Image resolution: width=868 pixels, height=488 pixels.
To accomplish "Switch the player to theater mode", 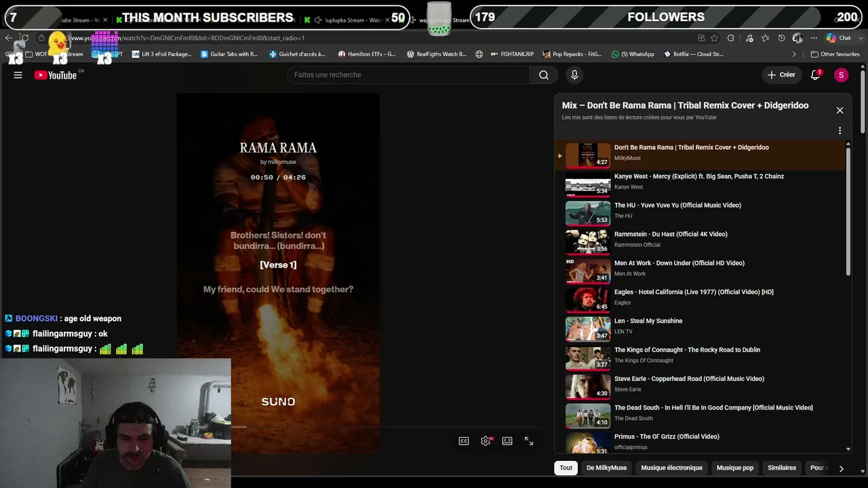I will coord(507,441).
